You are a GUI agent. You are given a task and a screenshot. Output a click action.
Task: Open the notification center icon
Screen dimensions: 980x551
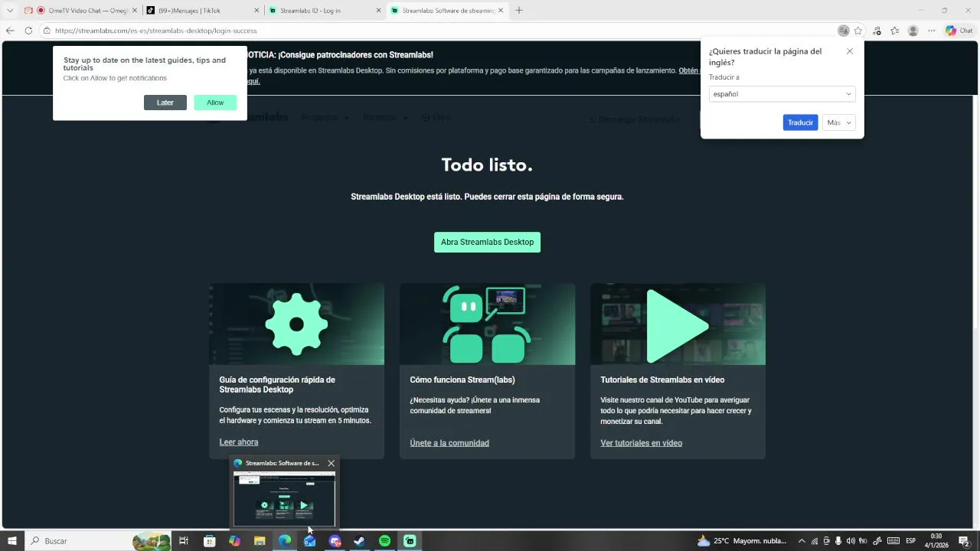[x=964, y=541]
